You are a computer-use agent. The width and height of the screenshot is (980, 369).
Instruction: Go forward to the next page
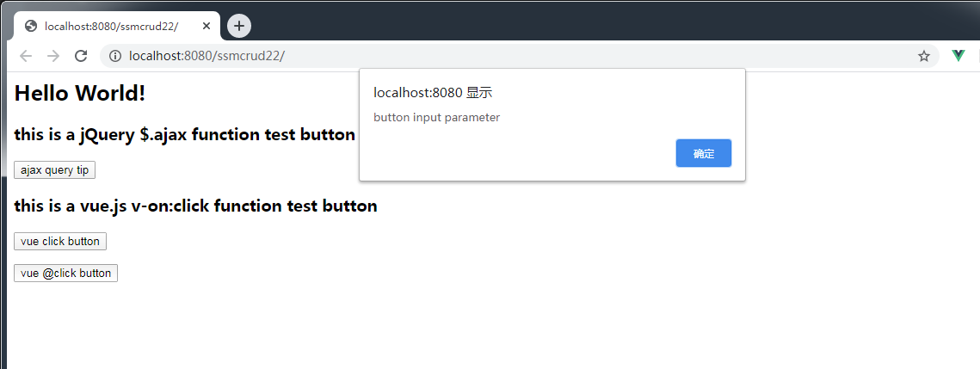pyautogui.click(x=53, y=56)
